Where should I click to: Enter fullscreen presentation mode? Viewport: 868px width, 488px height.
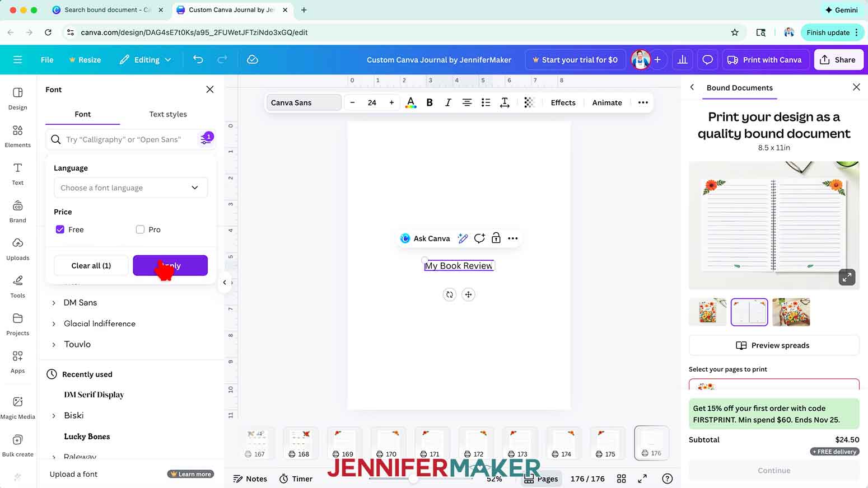click(x=642, y=478)
